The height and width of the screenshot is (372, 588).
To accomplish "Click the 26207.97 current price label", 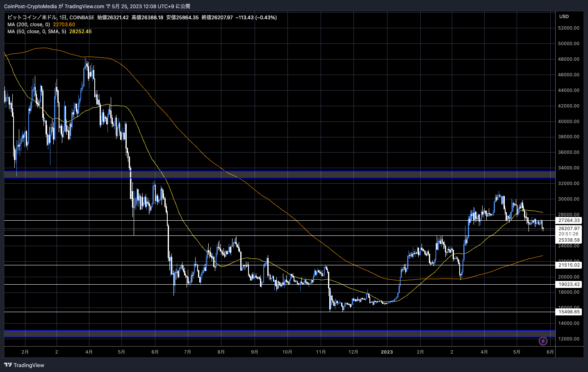I will pos(569,229).
